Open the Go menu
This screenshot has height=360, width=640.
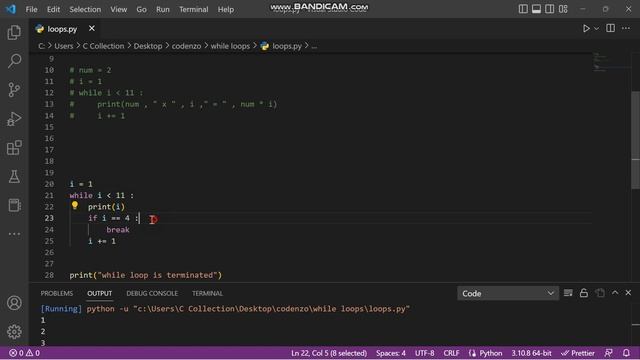(141, 9)
